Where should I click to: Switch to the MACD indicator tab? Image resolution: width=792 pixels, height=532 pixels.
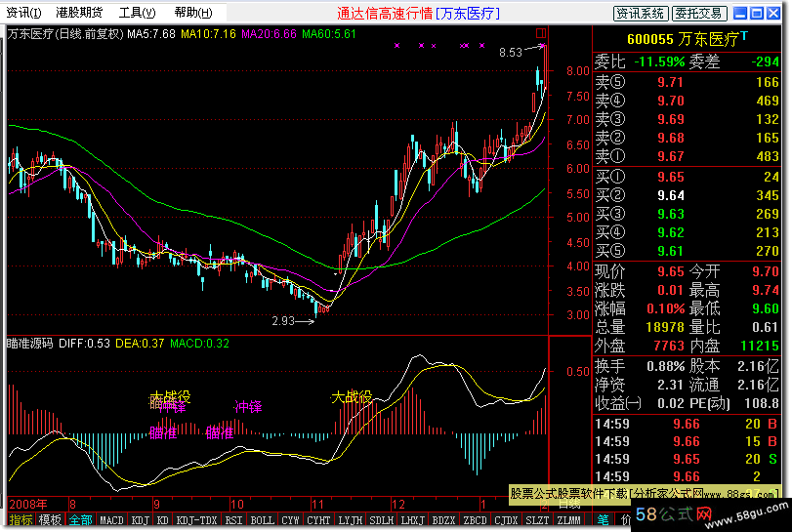(x=111, y=520)
